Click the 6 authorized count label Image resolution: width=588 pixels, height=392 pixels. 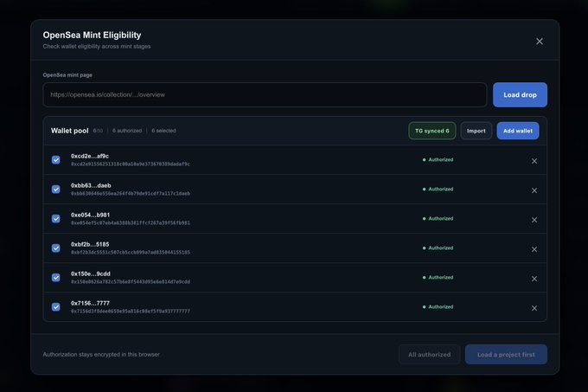click(127, 131)
